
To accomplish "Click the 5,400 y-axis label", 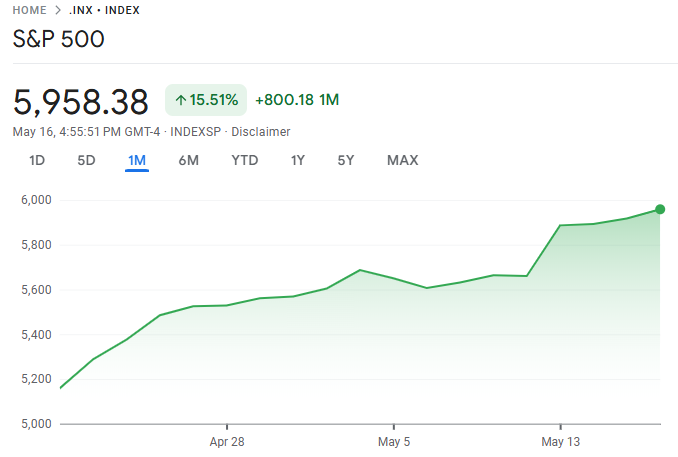I will (36, 334).
